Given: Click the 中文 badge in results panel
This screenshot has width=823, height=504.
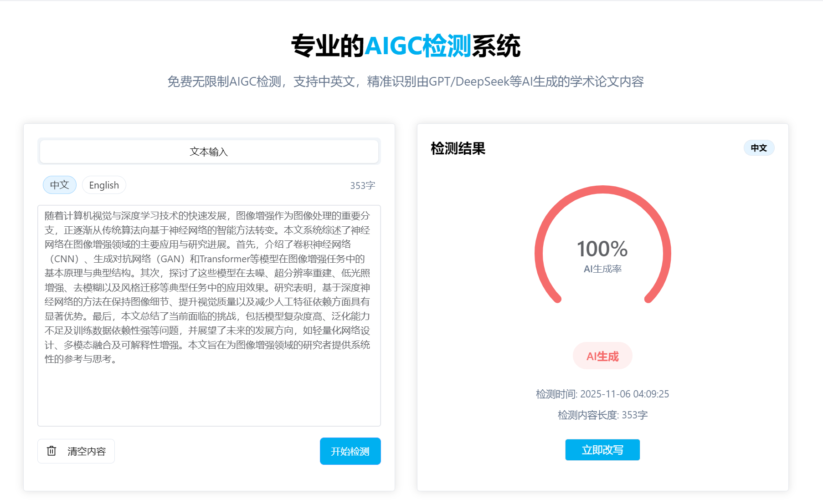Looking at the screenshot, I should (x=759, y=148).
